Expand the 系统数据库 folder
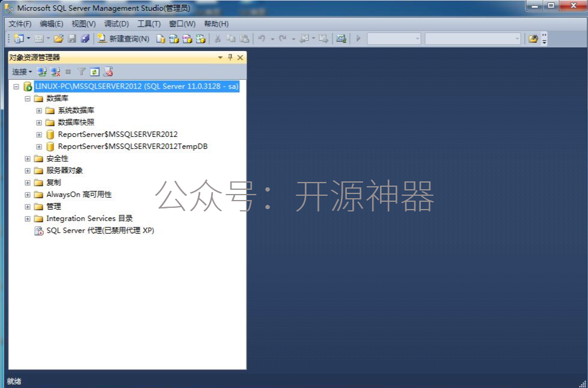The width and height of the screenshot is (588, 388). click(39, 111)
